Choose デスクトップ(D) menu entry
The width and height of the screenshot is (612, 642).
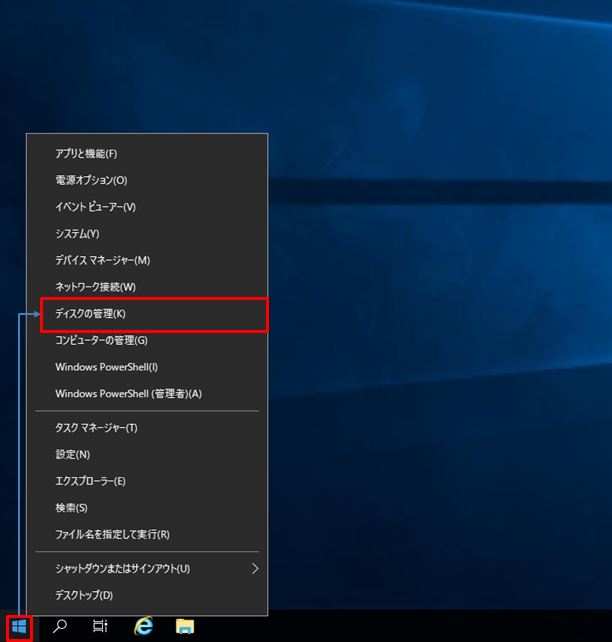tap(147, 595)
